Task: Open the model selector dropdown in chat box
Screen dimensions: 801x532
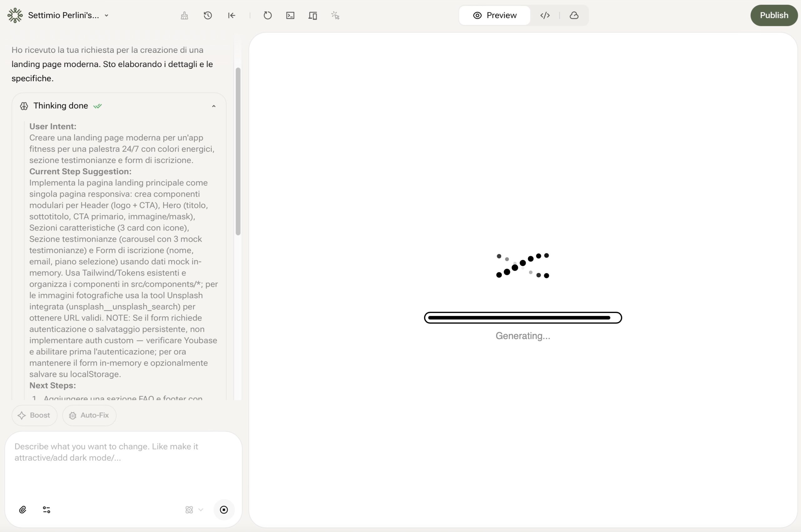Action: coord(194,509)
